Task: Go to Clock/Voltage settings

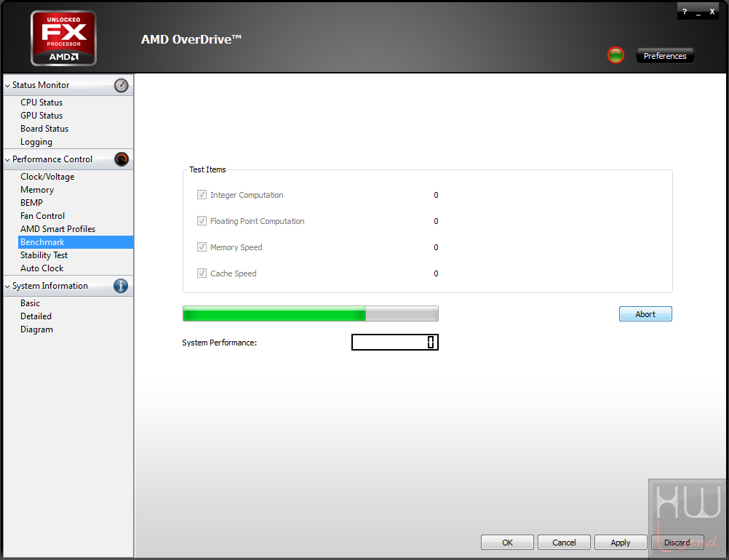Action: coord(47,177)
